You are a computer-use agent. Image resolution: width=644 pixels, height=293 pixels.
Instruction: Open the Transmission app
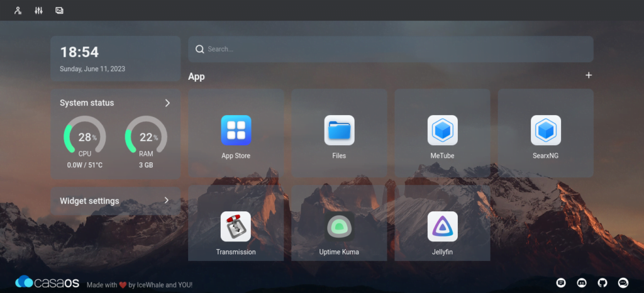[236, 226]
